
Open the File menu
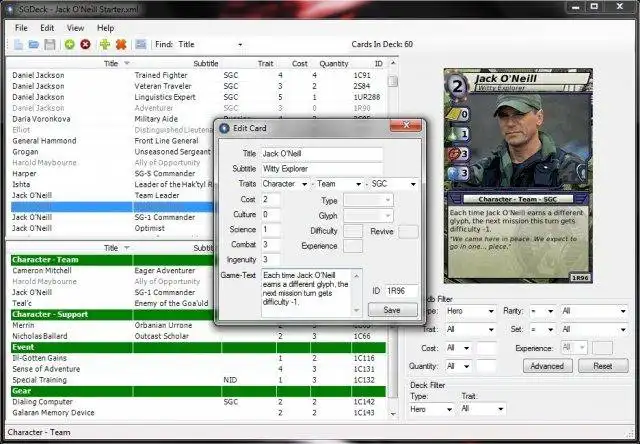point(21,28)
